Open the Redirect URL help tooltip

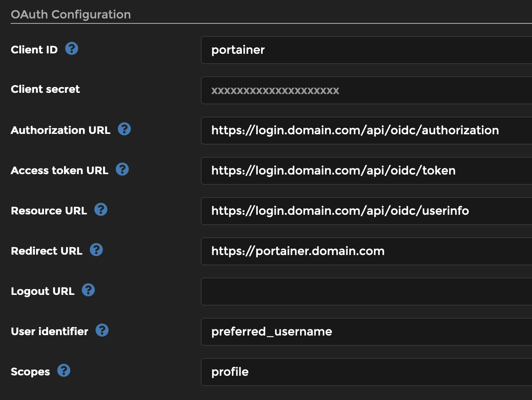[x=96, y=250]
